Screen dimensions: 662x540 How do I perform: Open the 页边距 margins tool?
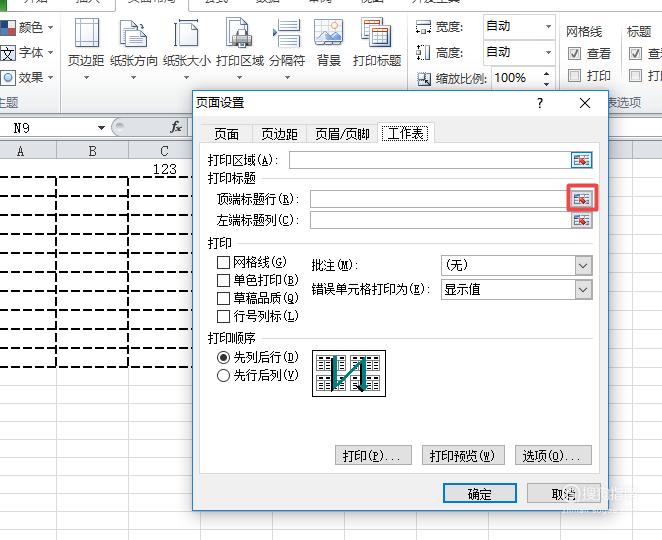point(86,49)
